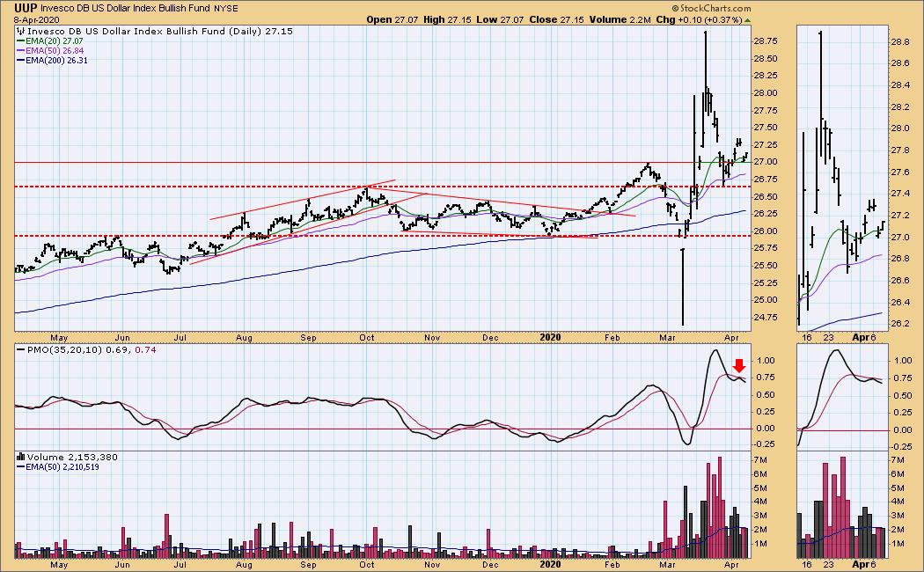Click the 26.4 label on the zoom panel axis
The height and width of the screenshot is (572, 924).
[899, 302]
